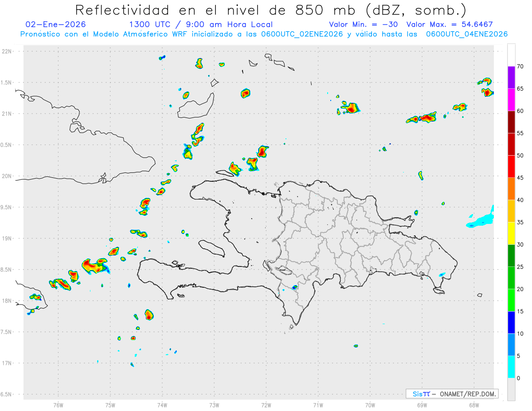The height and width of the screenshot is (411, 532).
Task: Click the '72W' longitude label
Action: [266, 405]
